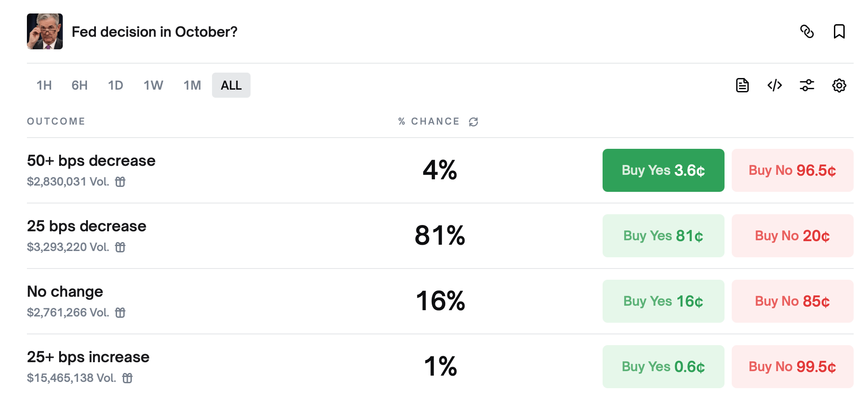Select the 1M time range

192,85
